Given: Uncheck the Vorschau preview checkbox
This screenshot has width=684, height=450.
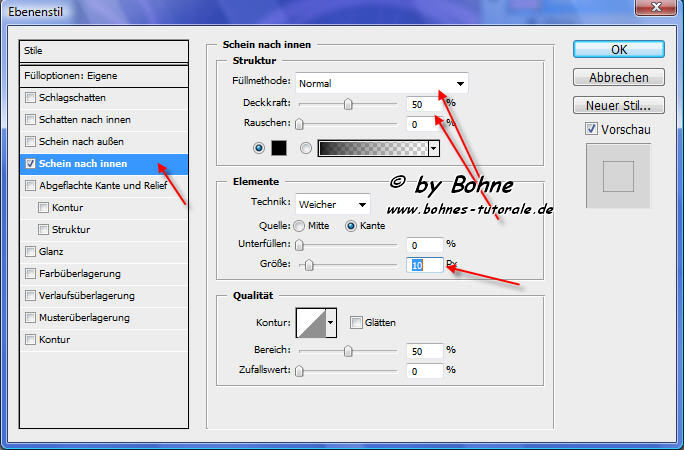Looking at the screenshot, I should [x=592, y=128].
